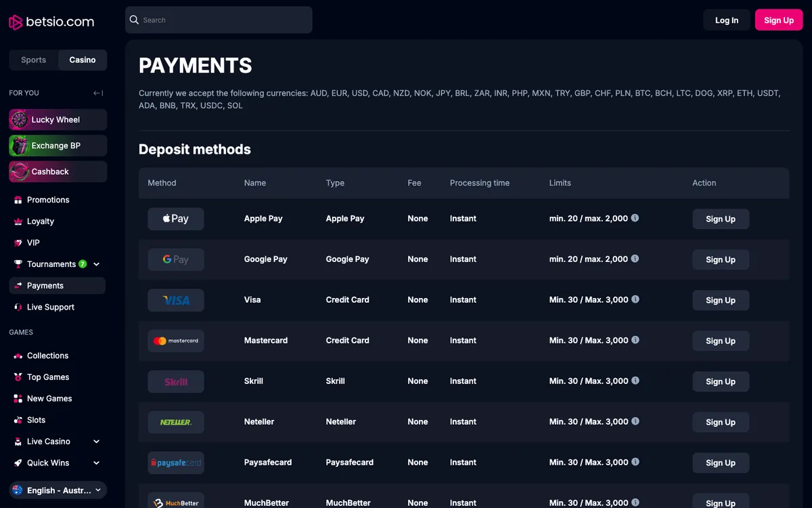The width and height of the screenshot is (812, 508).
Task: Click the Skrill logo
Action: pos(176,381)
